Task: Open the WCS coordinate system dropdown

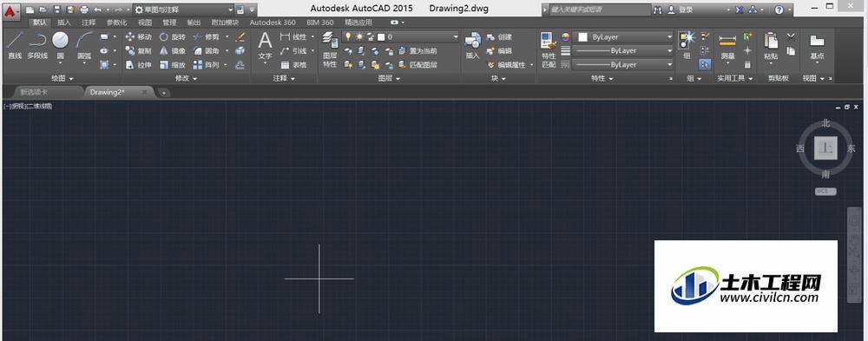Action: 825,192
